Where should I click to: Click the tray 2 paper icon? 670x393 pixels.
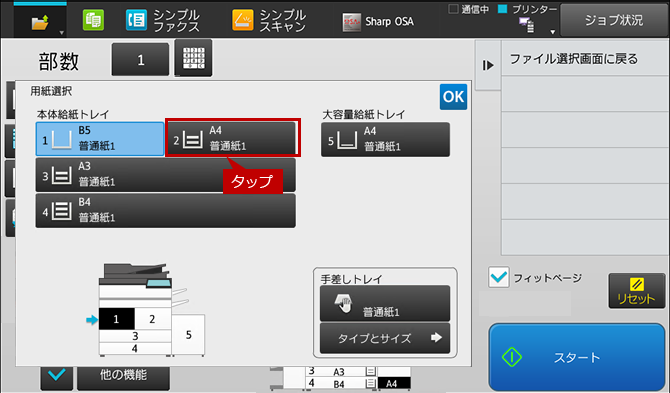(193, 140)
